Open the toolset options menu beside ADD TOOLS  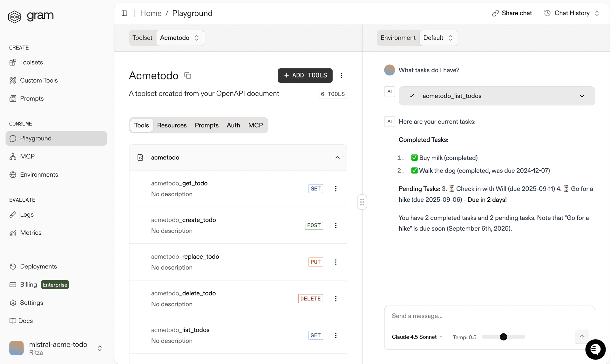pos(342,75)
